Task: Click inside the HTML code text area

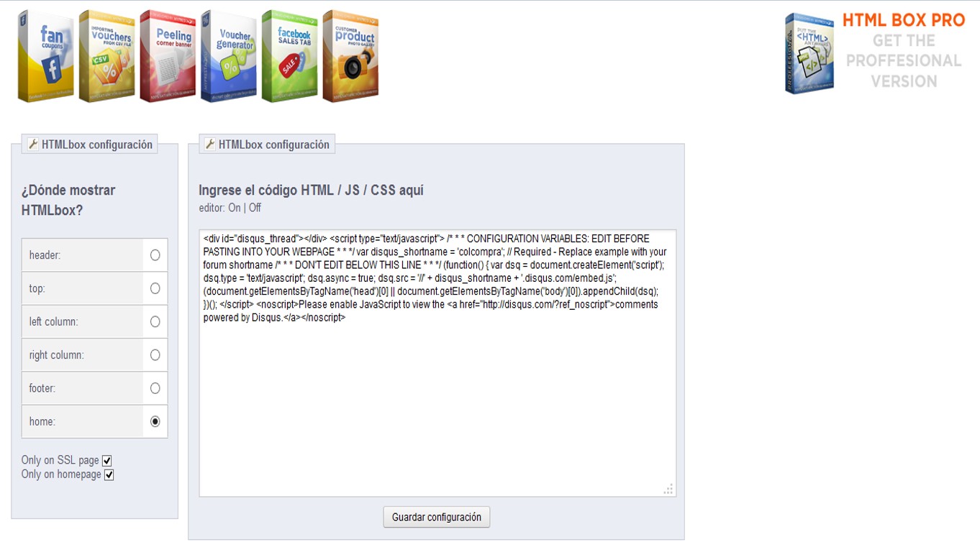Action: (x=437, y=363)
